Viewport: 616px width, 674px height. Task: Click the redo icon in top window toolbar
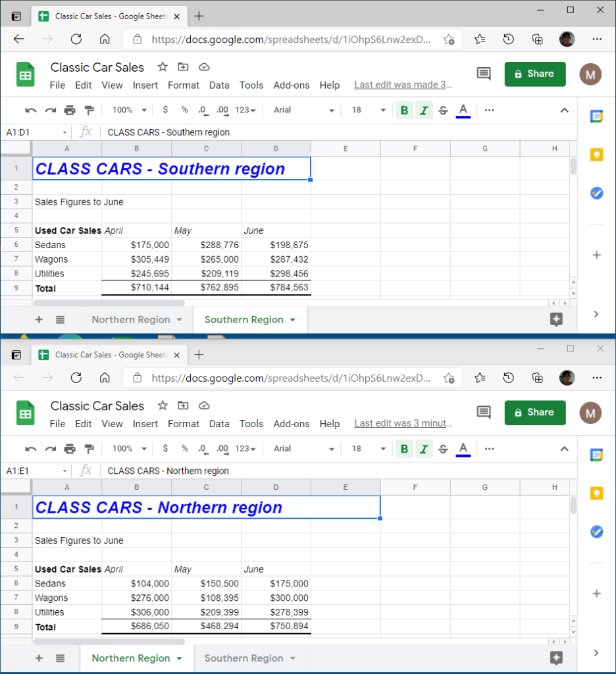(50, 110)
